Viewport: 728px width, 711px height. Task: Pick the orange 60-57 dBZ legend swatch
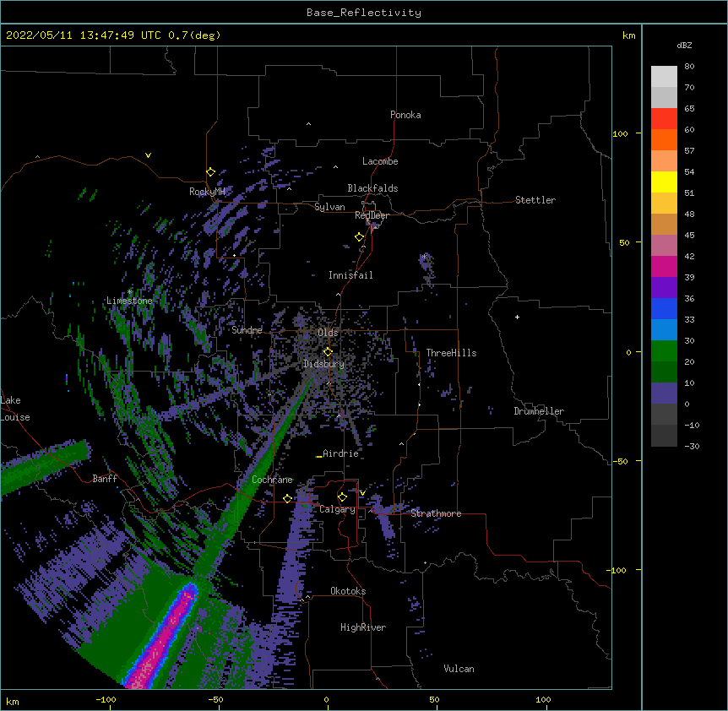[664, 139]
